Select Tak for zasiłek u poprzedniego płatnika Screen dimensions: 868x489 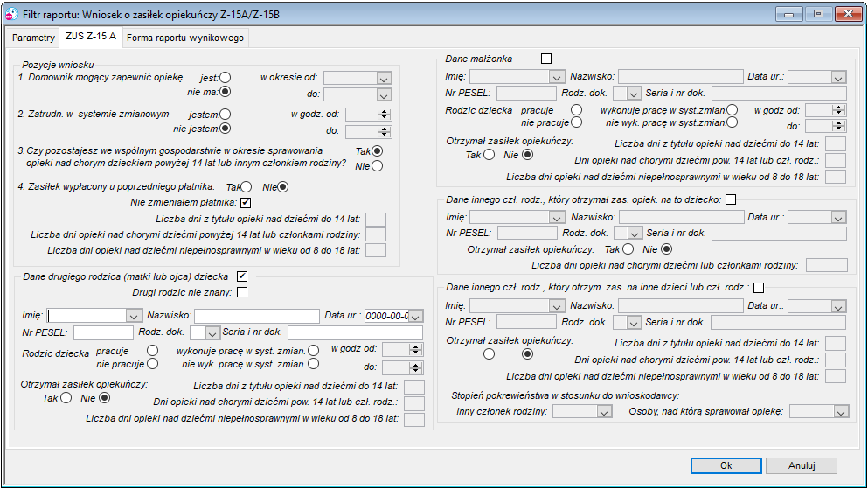(247, 187)
